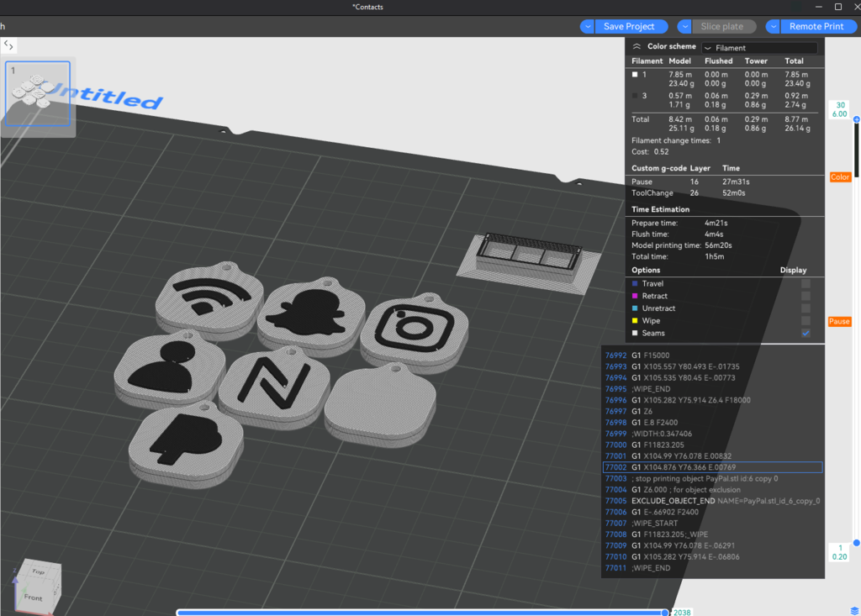
Task: Click the 'Model printing time' value 56m20s
Action: [718, 245]
